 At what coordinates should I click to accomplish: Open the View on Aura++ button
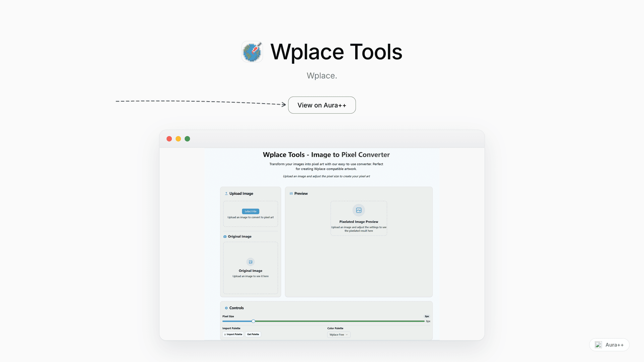(322, 105)
